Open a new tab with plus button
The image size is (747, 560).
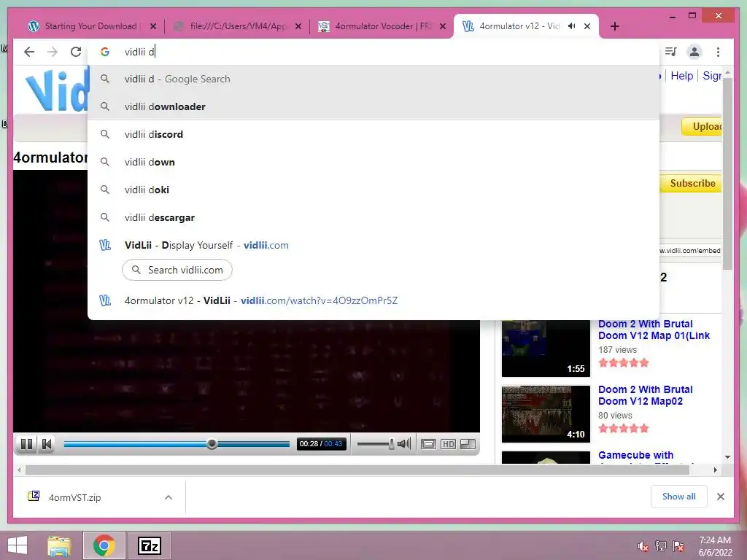[614, 26]
